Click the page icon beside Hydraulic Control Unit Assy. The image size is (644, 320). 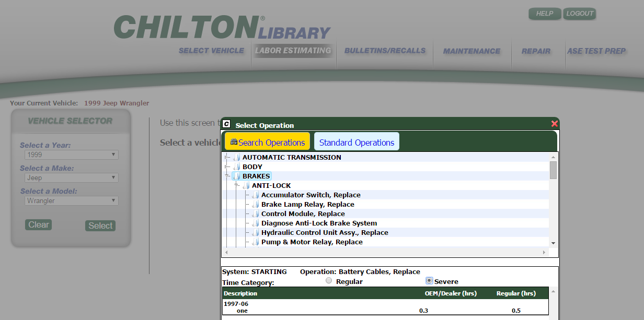256,232
